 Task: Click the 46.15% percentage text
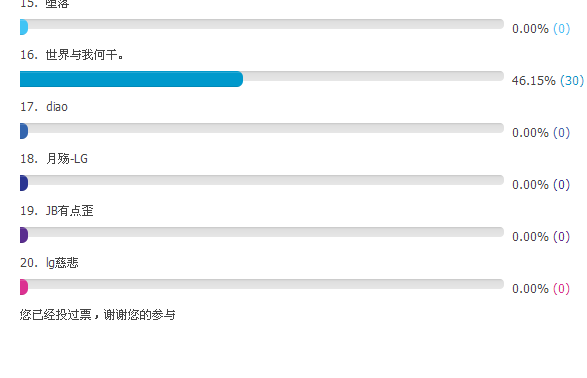coord(533,80)
